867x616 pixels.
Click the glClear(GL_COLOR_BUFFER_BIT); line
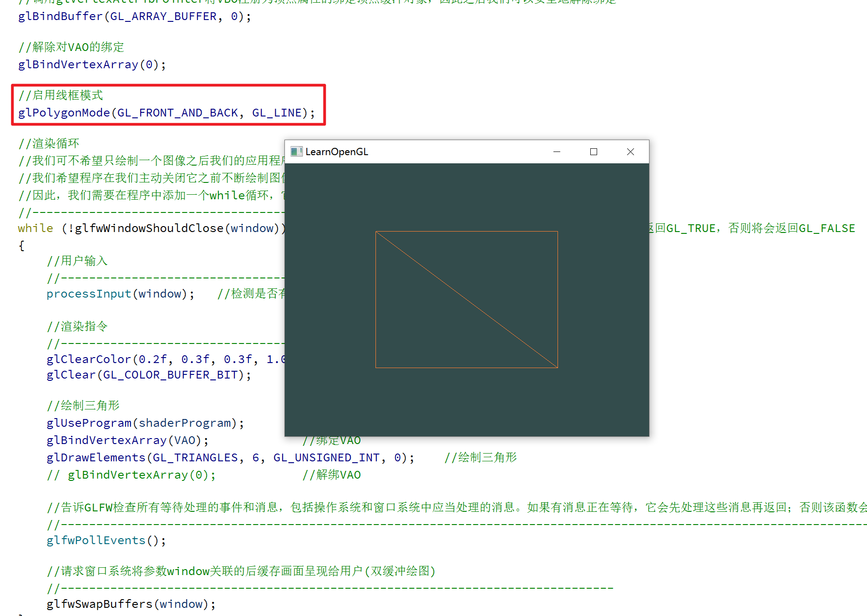(x=149, y=375)
